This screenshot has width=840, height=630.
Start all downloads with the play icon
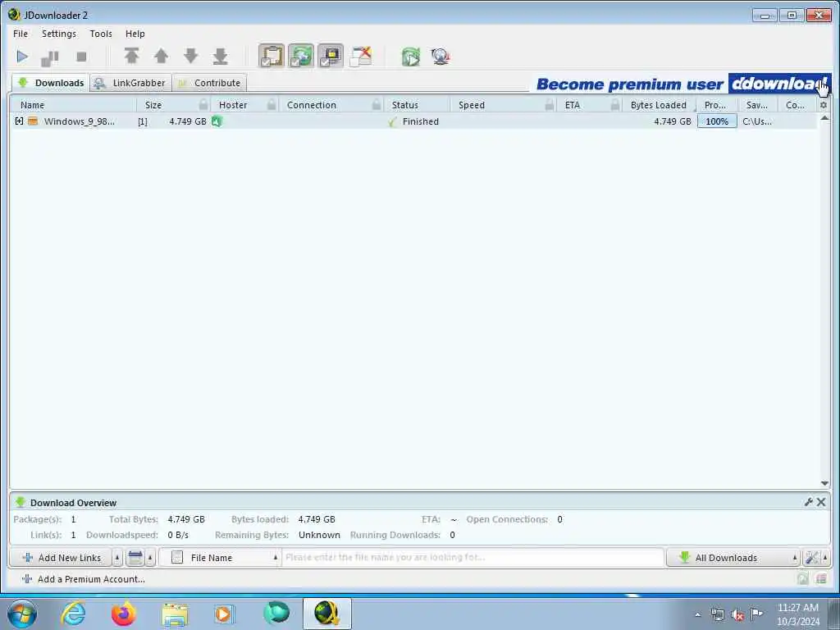(22, 57)
